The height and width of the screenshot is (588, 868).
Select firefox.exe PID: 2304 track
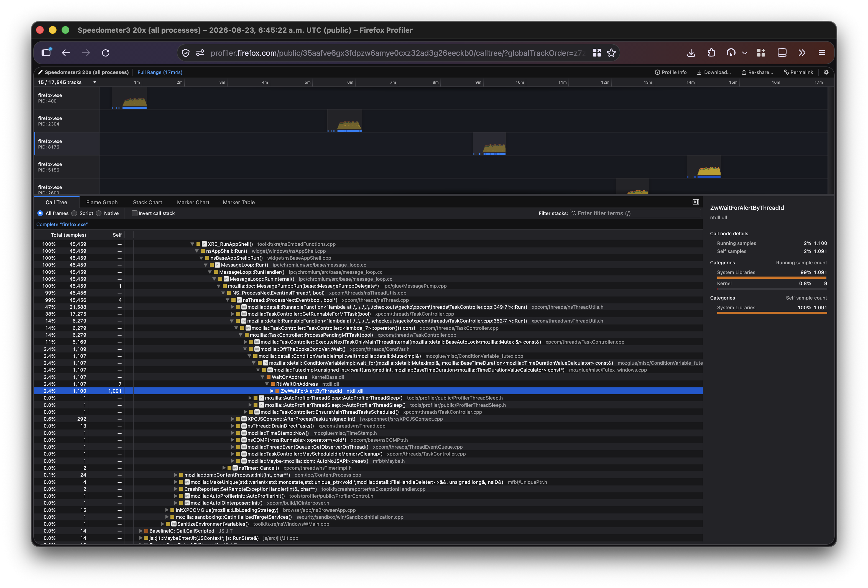coord(67,121)
